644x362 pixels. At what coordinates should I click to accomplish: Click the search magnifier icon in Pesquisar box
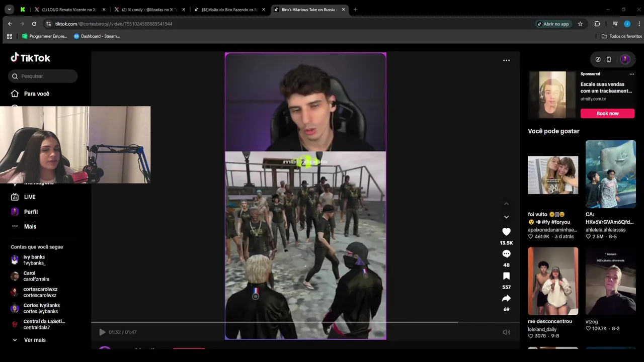point(15,76)
